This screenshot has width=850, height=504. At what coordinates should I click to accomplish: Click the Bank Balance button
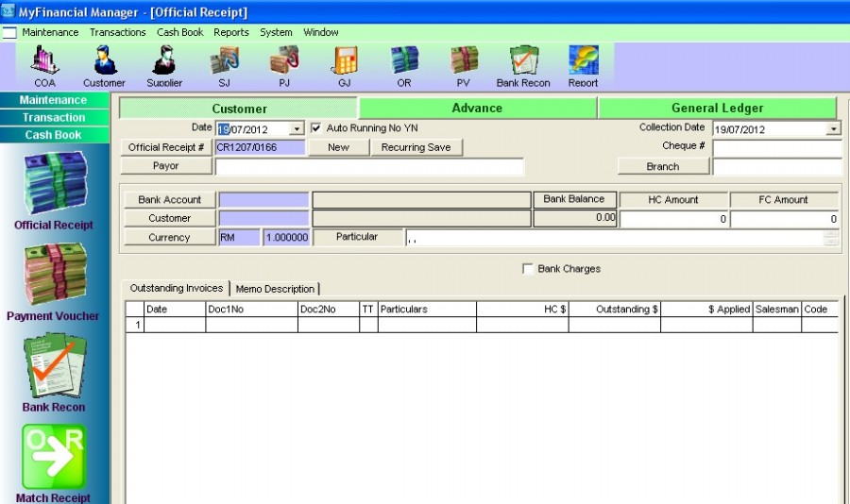(574, 199)
